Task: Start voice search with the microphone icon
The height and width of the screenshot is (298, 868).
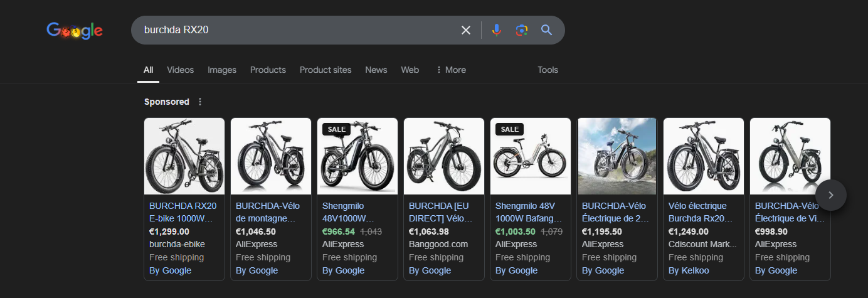Action: tap(497, 30)
